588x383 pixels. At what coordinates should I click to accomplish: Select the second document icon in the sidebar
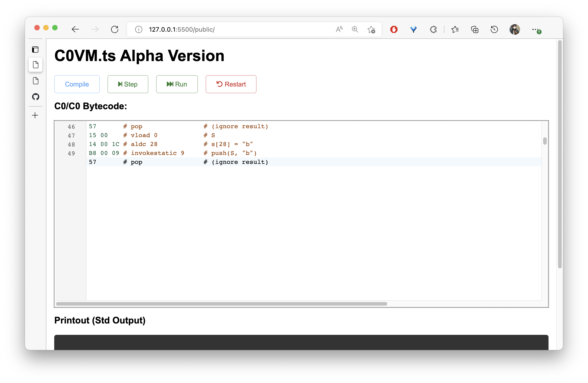(35, 81)
